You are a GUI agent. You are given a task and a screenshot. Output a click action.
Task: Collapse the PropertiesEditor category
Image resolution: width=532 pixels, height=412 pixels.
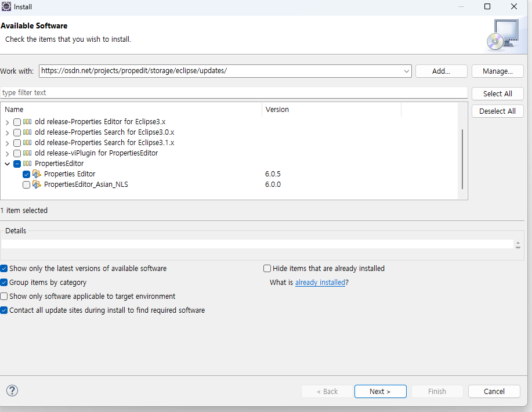[x=7, y=164]
